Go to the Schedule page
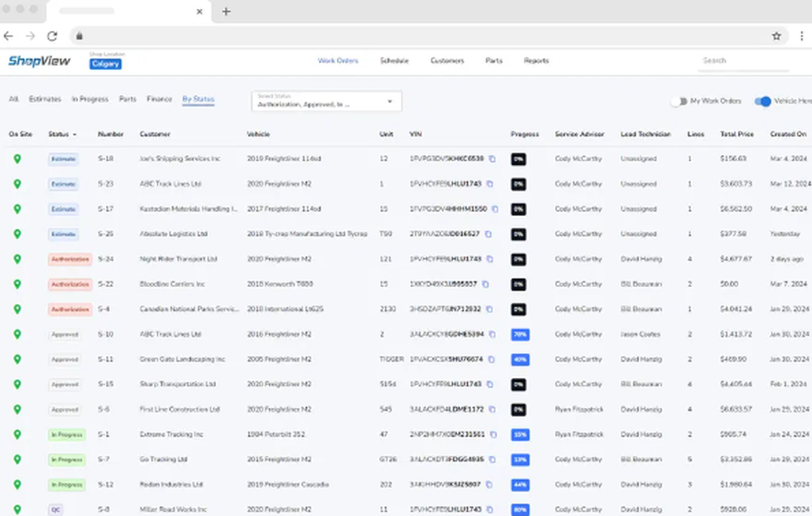The width and height of the screenshot is (812, 516). click(x=394, y=61)
